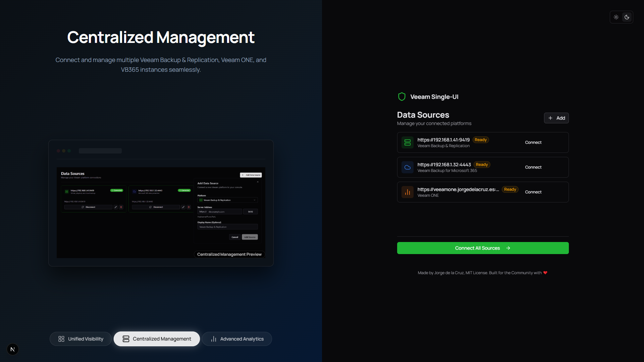Click the green Veeam Backup & Replication server icon
Image resolution: width=644 pixels, height=362 pixels.
(x=407, y=142)
